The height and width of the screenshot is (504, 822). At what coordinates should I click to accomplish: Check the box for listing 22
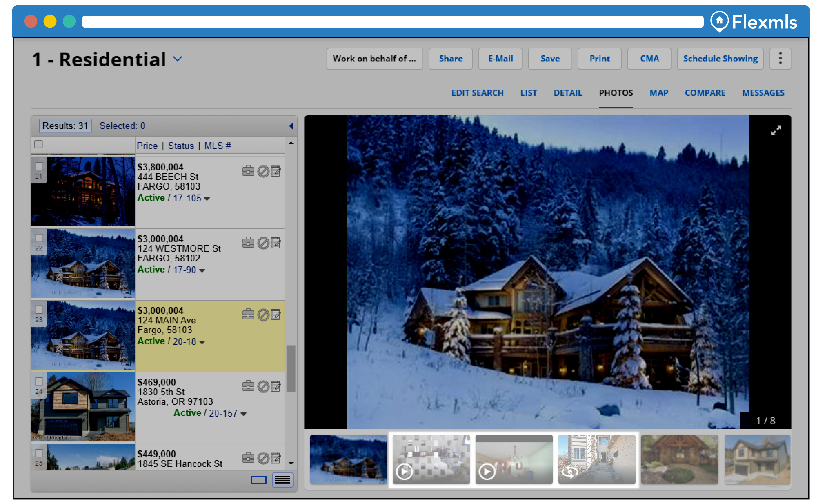tap(39, 238)
